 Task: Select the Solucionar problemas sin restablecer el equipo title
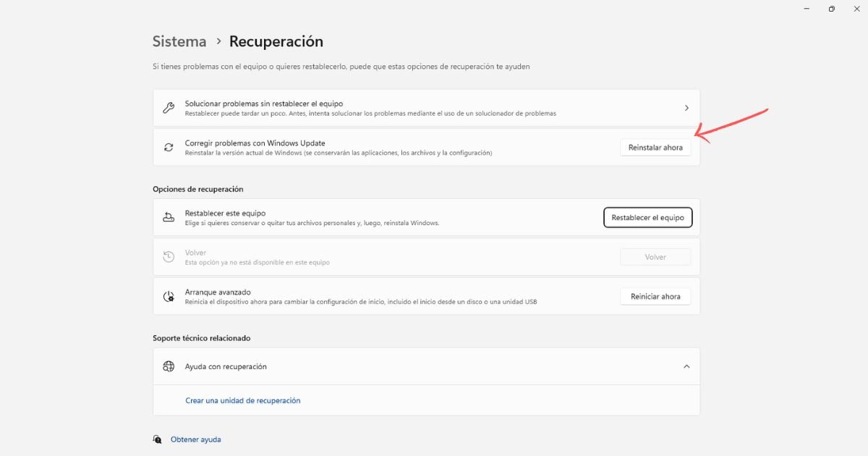pyautogui.click(x=263, y=104)
